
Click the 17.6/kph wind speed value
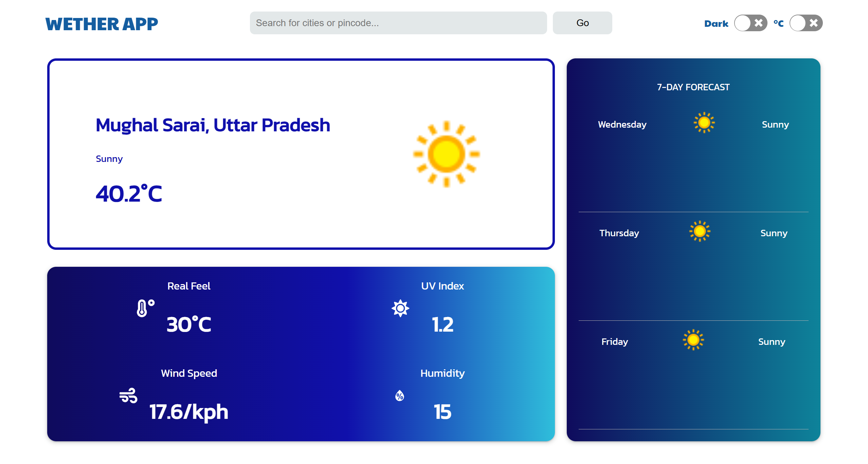(188, 412)
